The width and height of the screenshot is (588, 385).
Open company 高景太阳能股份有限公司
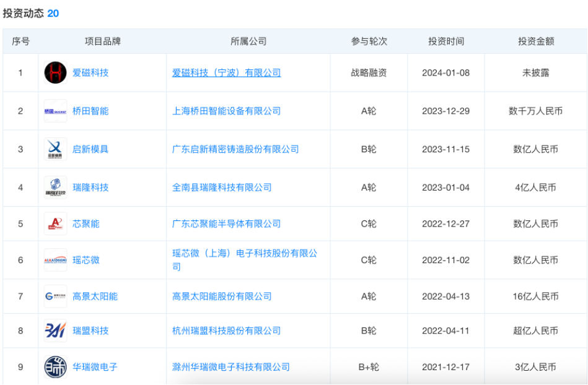point(222,296)
